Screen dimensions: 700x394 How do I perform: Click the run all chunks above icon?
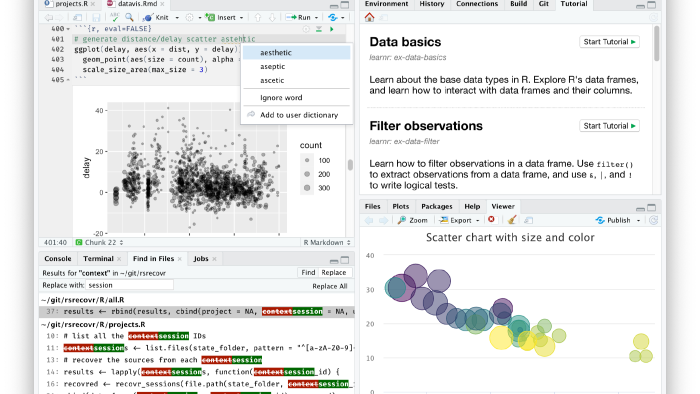pos(319,29)
